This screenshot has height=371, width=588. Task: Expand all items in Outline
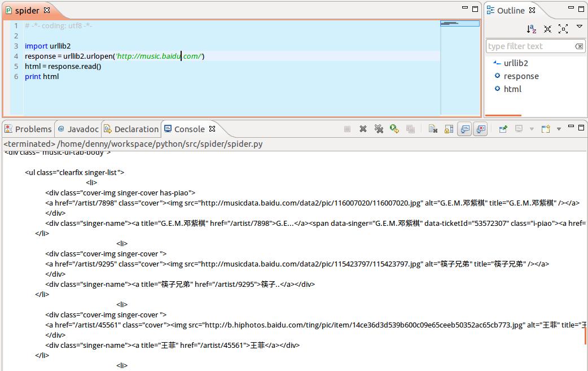tap(563, 29)
